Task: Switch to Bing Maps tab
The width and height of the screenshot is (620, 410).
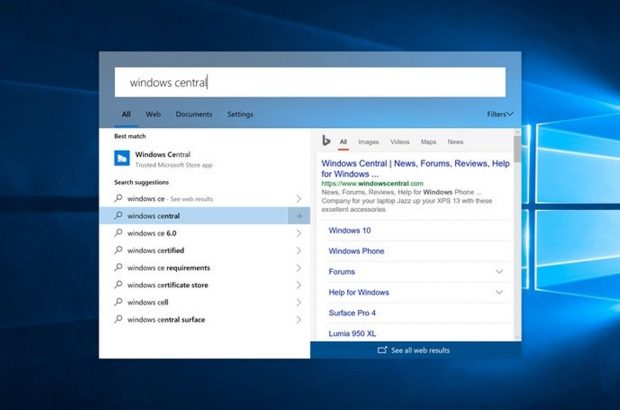Action: coord(429,142)
